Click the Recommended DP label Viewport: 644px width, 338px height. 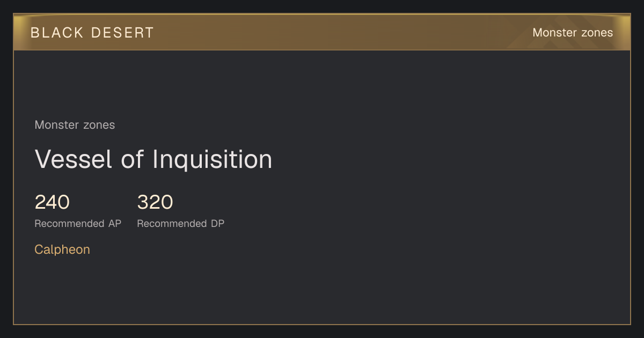pos(181,224)
